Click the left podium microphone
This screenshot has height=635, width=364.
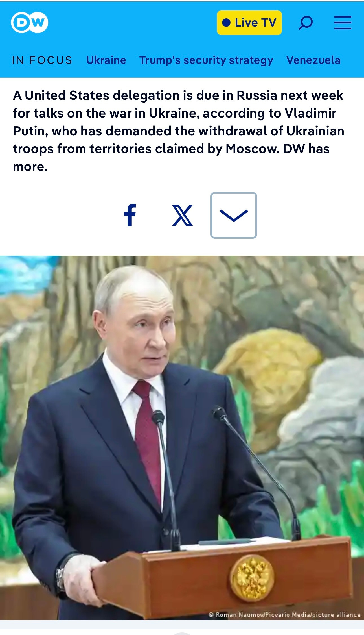pos(166,480)
